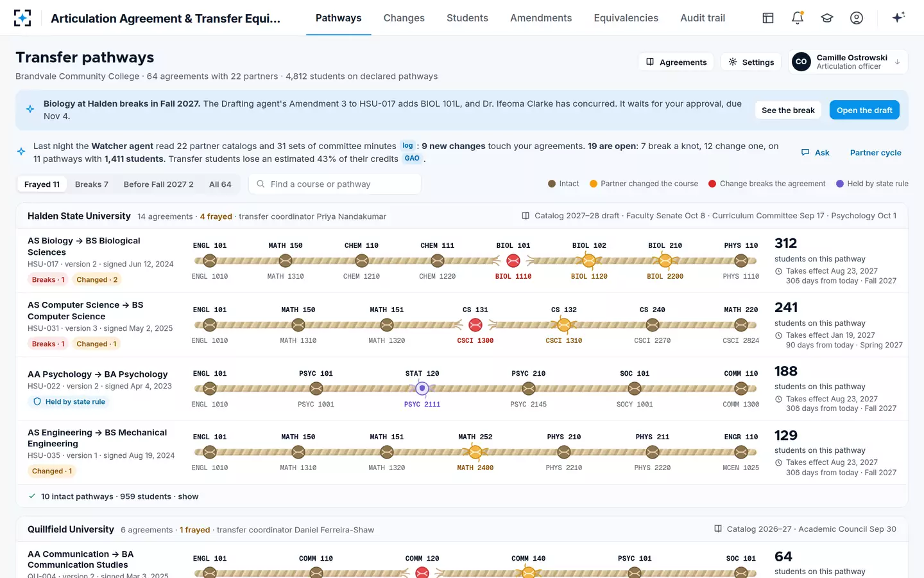Viewport: 924px width, 578px height.
Task: Open the AI sparkle assistant icon
Action: (x=898, y=18)
